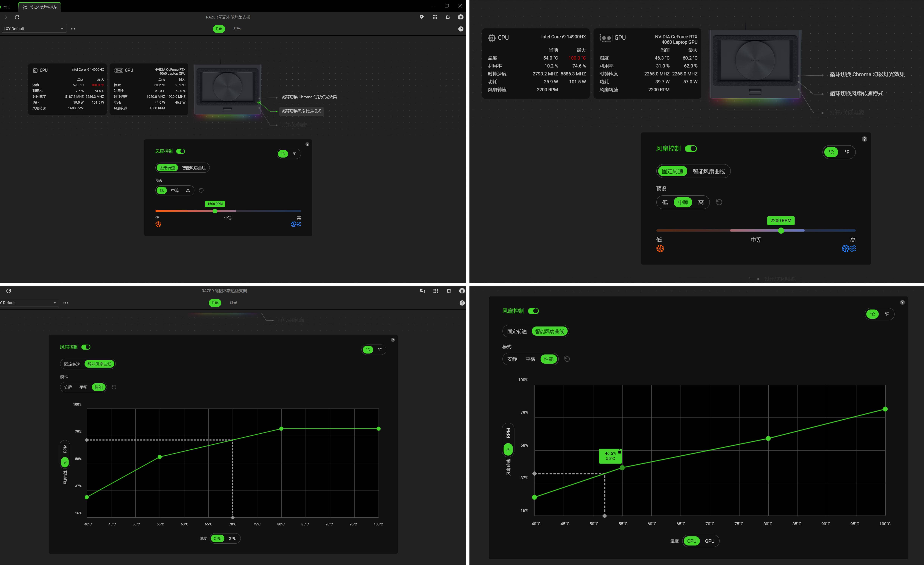
Task: Open the 笔记本散热垫支架 device tab in title bar
Action: [x=40, y=7]
